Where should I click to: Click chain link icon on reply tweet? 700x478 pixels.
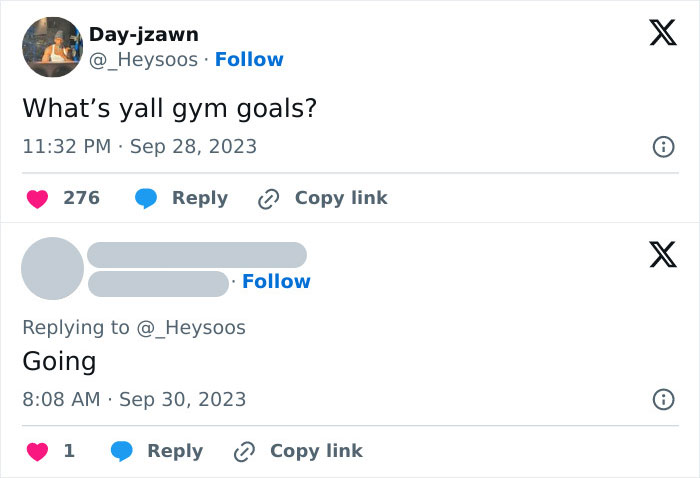[243, 451]
